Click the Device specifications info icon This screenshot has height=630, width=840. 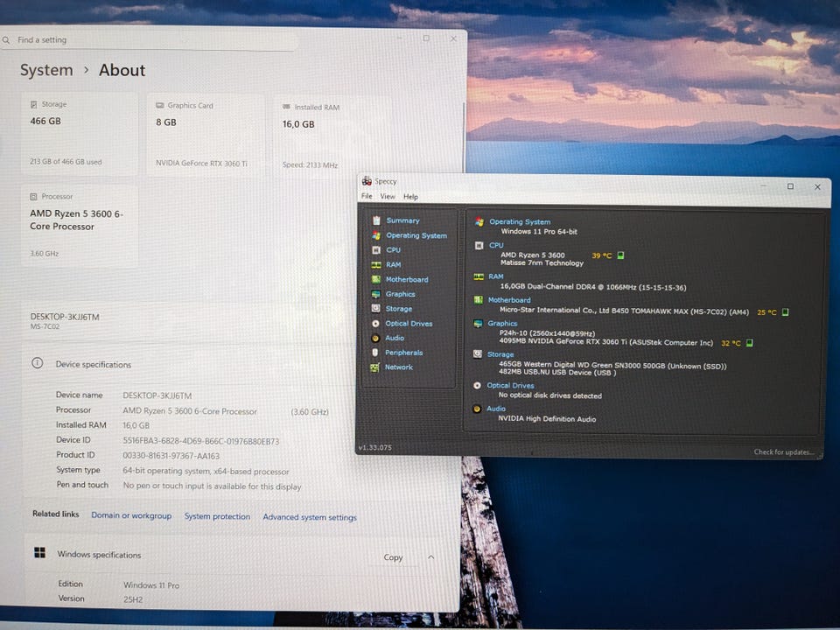(38, 363)
